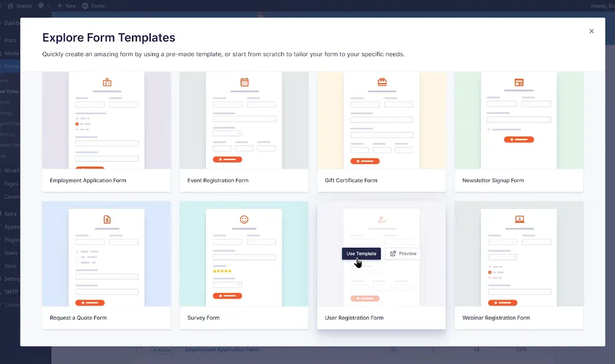This screenshot has width=615, height=364.
Task: Choose the Newsletter Signup Form title
Action: click(493, 181)
